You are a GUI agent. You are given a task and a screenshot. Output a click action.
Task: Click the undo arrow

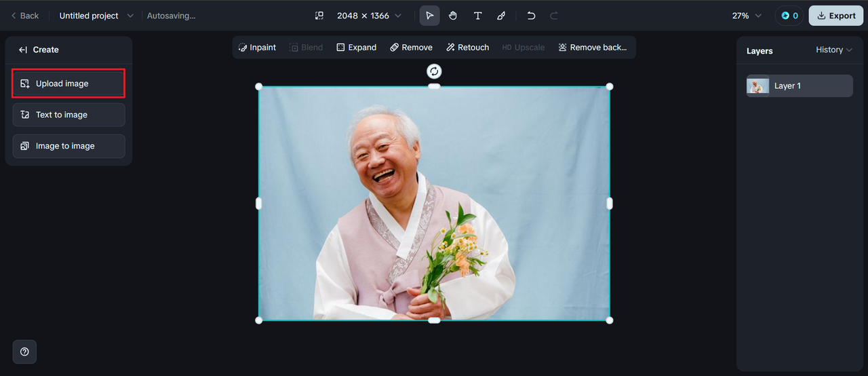tap(531, 16)
